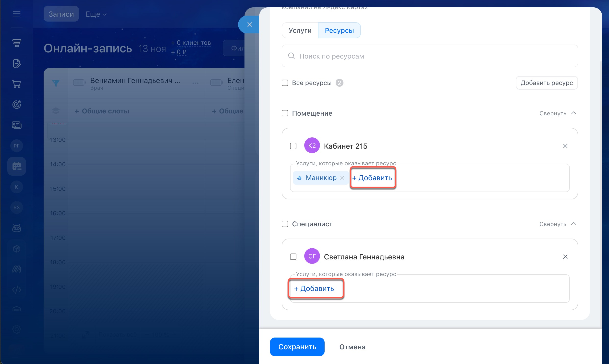Click the target goal sidebar icon

16,105
